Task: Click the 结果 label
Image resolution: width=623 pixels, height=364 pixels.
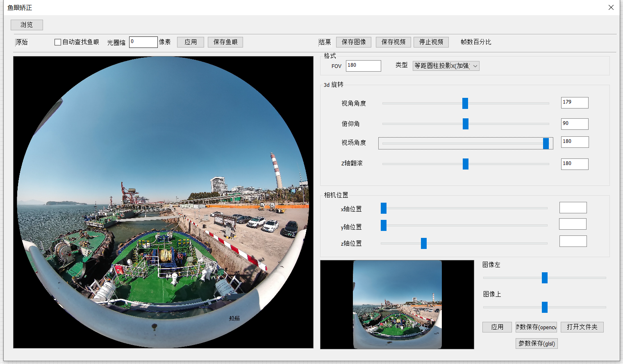Action: [x=325, y=42]
